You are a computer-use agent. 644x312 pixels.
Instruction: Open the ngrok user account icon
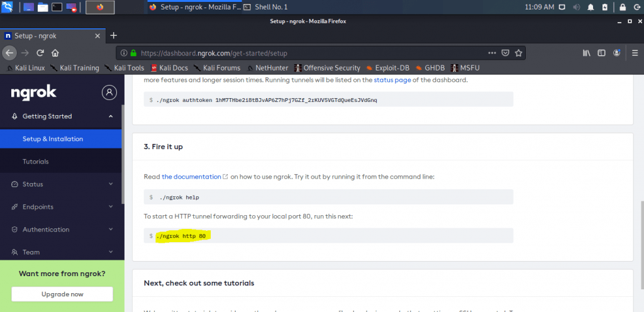click(x=109, y=92)
